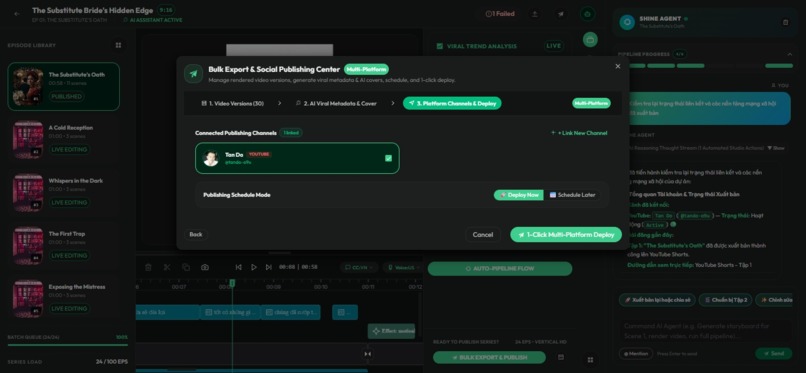The width and height of the screenshot is (806, 373).
Task: Click the 1-Click Multi-Platform Deploy button
Action: coord(566,235)
